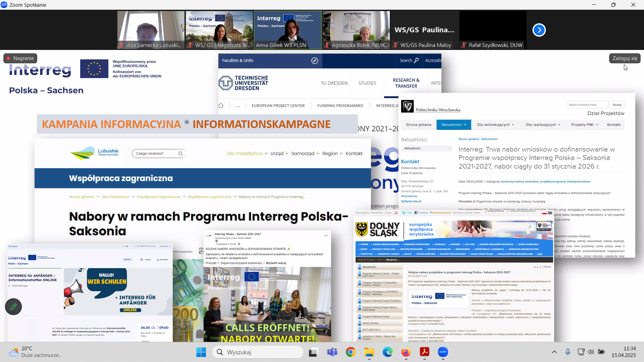Open three-dots menu on Facebook post
This screenshot has height=362, width=644.
coord(326,236)
